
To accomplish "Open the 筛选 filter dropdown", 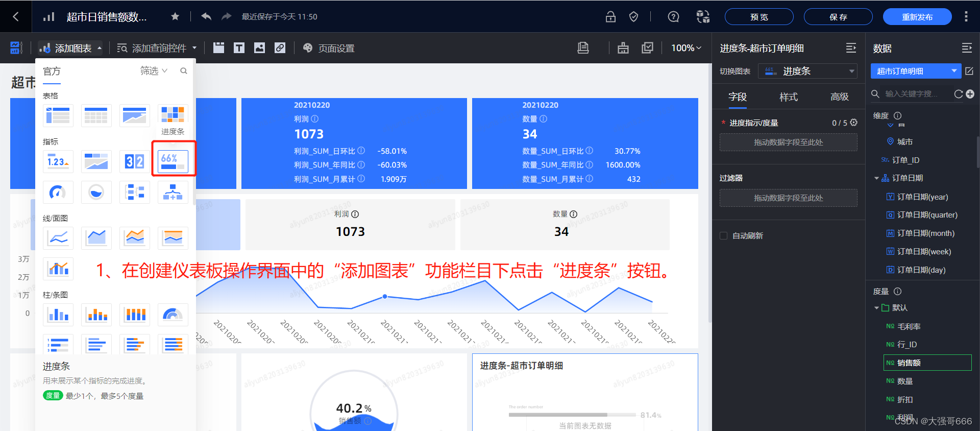I will pos(154,70).
